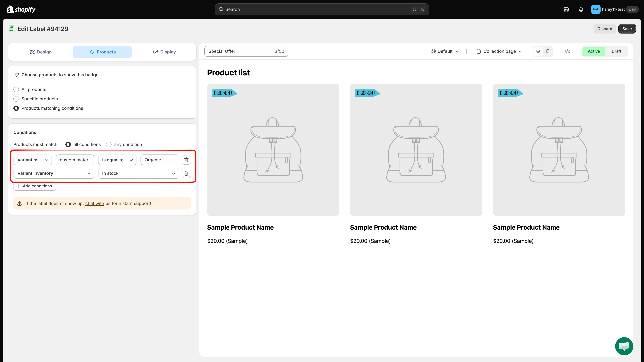The width and height of the screenshot is (644, 362).
Task: Click the HAL store avatar
Action: click(596, 9)
